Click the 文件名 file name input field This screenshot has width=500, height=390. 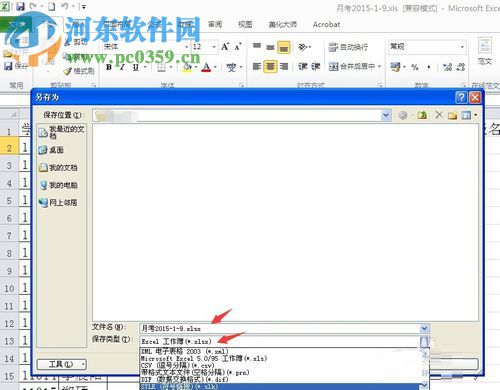[280, 329]
